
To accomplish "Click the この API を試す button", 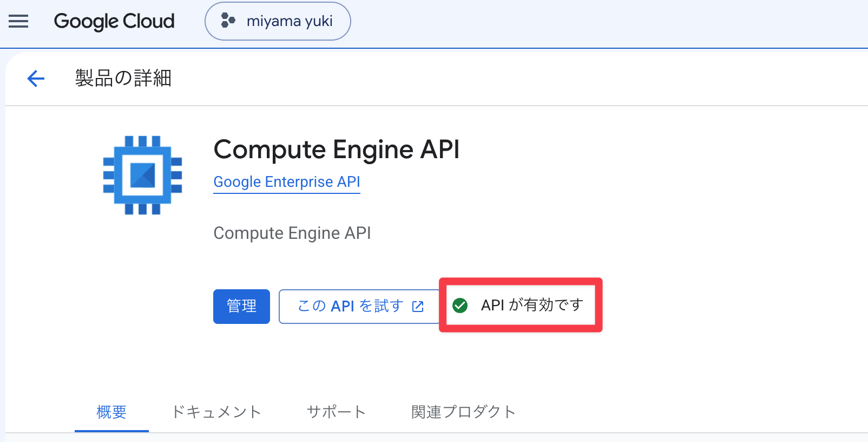I will (359, 307).
